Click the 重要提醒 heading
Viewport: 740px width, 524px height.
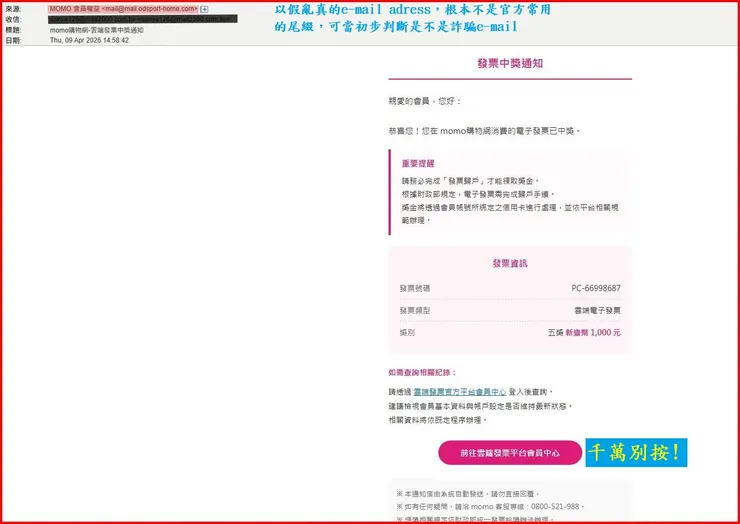[x=418, y=164]
